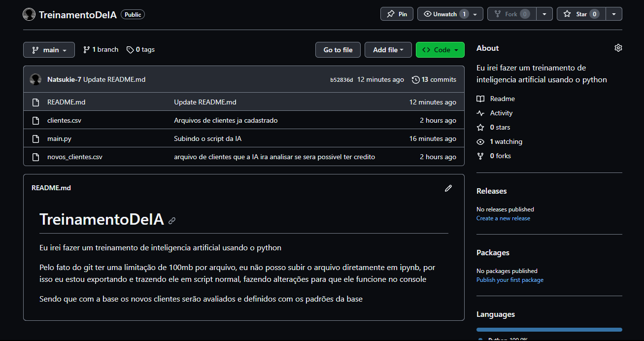Fork the TreinamentoDeIA repository
Screen dimensions: 644x341
511,13
